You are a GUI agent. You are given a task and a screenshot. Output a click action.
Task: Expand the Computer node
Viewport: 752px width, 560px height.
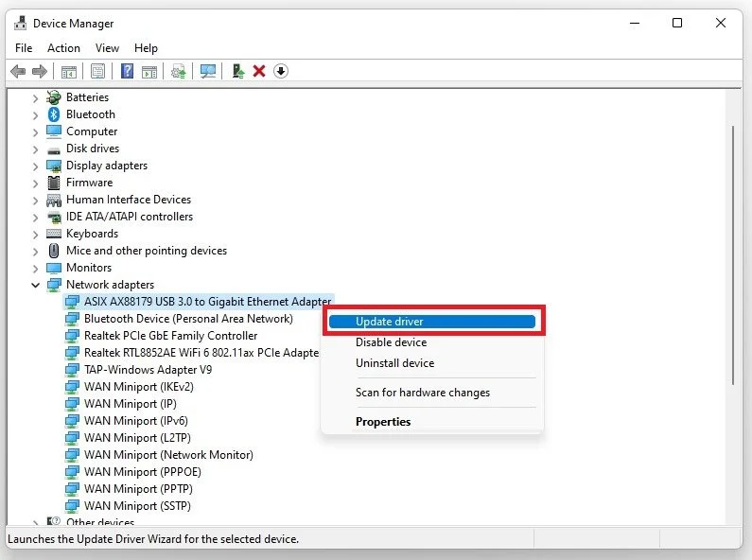[35, 132]
